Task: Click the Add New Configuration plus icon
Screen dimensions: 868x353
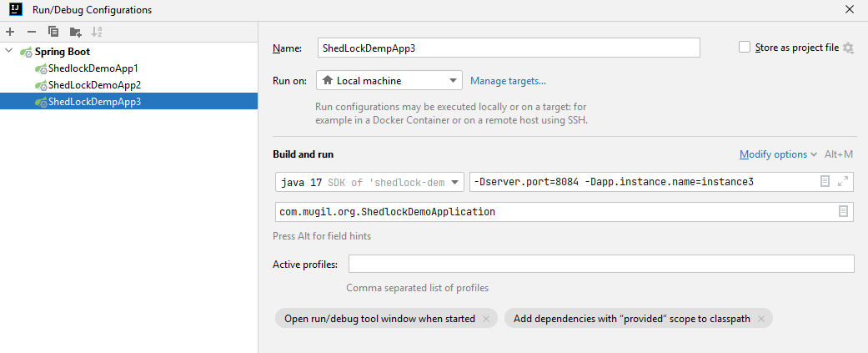Action: pyautogui.click(x=10, y=32)
